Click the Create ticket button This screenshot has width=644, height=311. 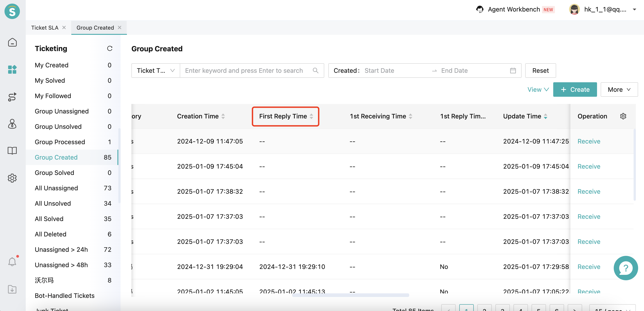coord(575,90)
